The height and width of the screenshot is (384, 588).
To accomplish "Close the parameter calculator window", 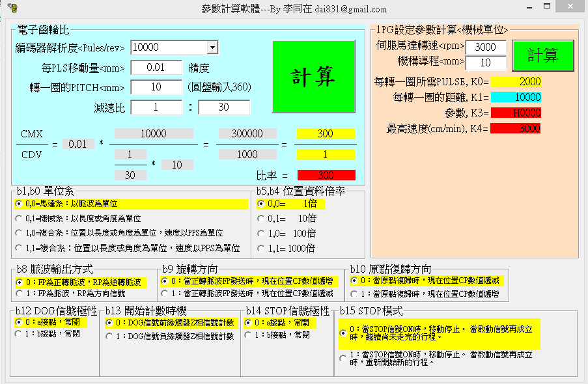I will pyautogui.click(x=571, y=8).
